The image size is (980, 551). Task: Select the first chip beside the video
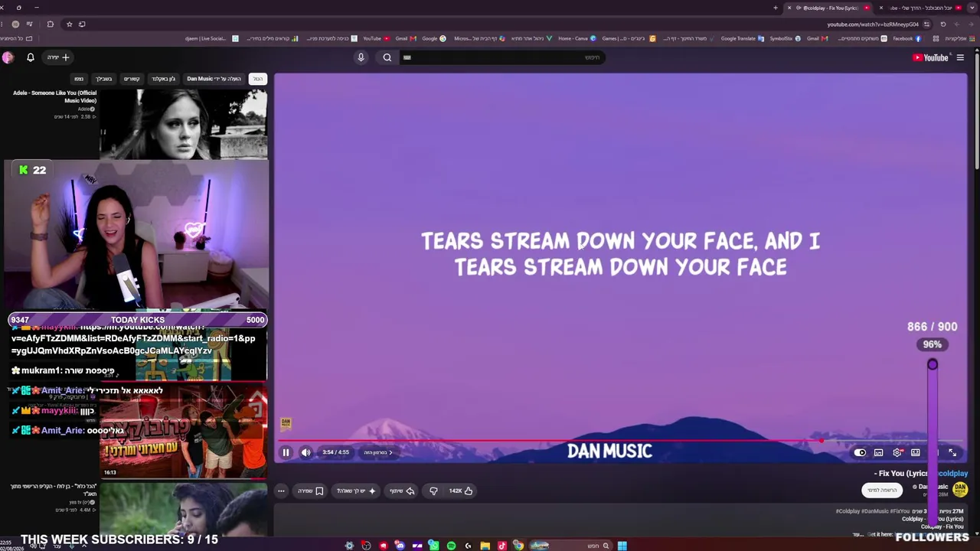[x=258, y=79]
